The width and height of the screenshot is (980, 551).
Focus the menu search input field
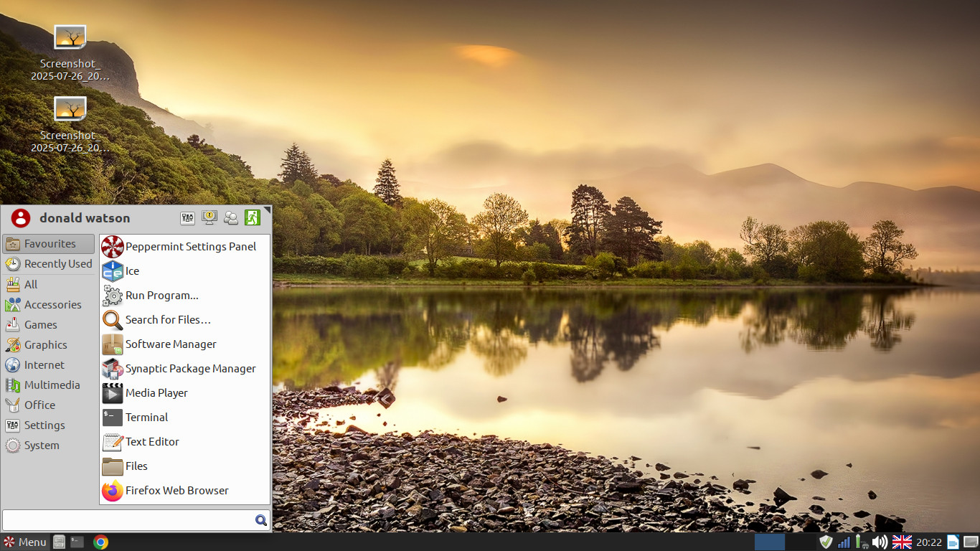click(136, 520)
